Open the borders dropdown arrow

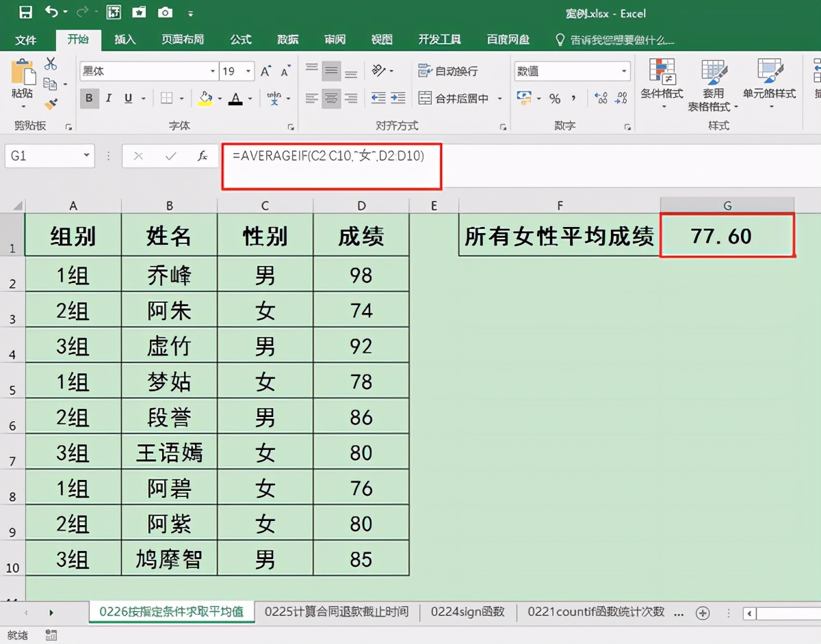click(x=181, y=98)
